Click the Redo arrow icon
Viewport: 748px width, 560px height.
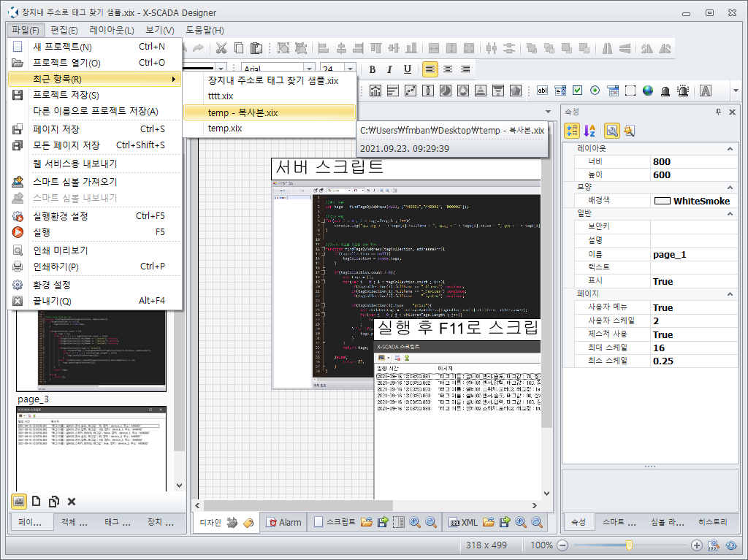pyautogui.click(x=199, y=48)
